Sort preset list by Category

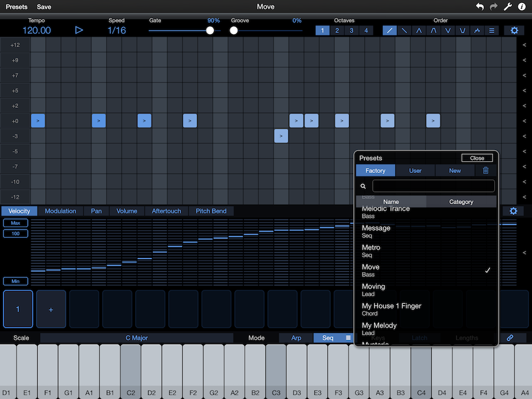(461, 202)
